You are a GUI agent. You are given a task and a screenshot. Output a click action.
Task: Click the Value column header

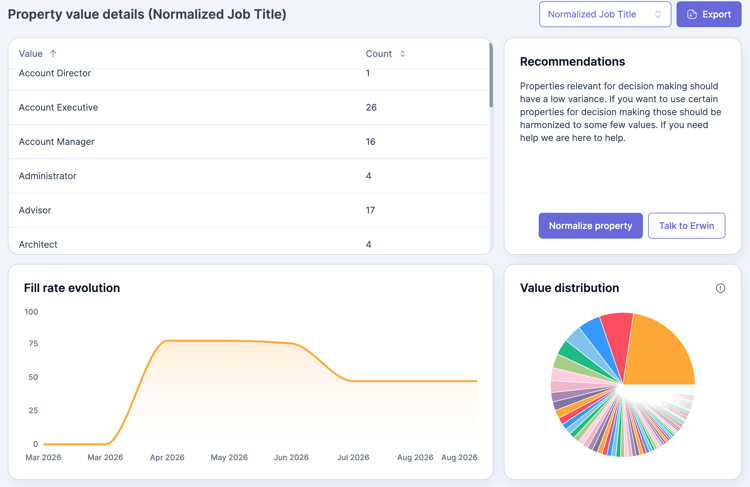point(31,54)
